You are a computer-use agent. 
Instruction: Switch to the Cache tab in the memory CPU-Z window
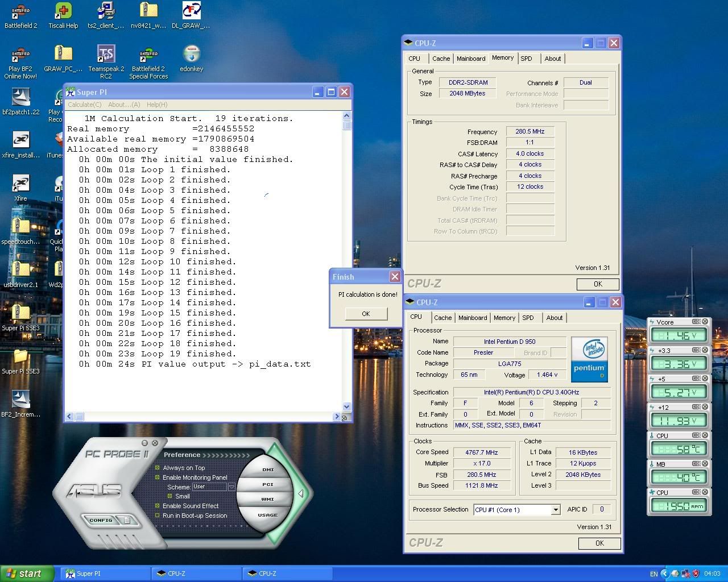pyautogui.click(x=441, y=59)
